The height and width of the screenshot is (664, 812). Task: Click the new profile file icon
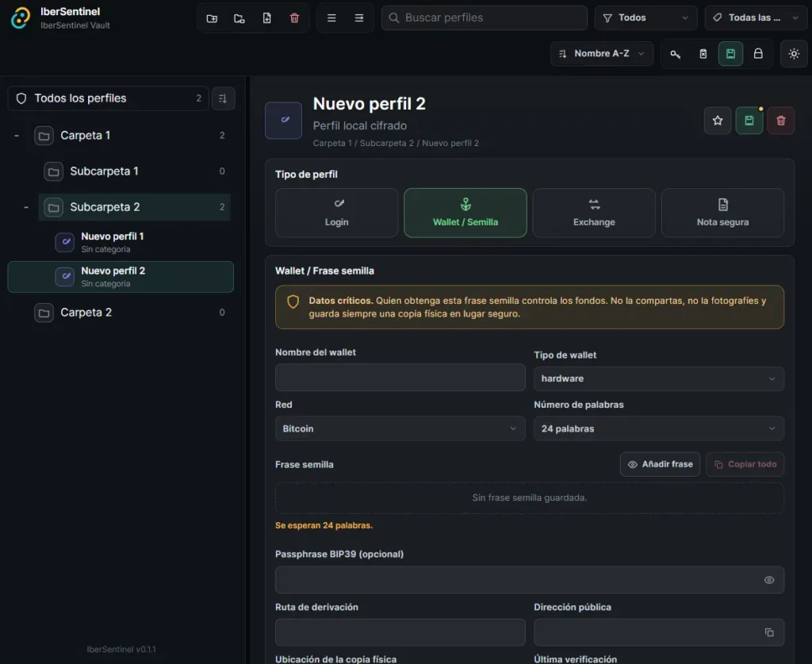pyautogui.click(x=266, y=18)
